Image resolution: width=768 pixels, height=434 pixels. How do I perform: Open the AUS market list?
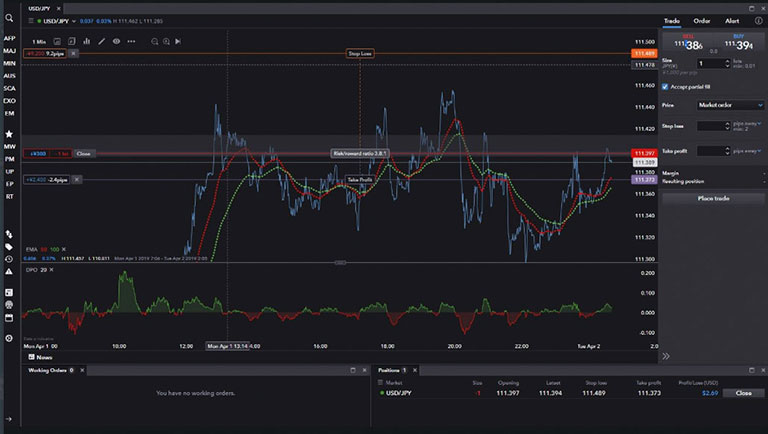pos(9,76)
